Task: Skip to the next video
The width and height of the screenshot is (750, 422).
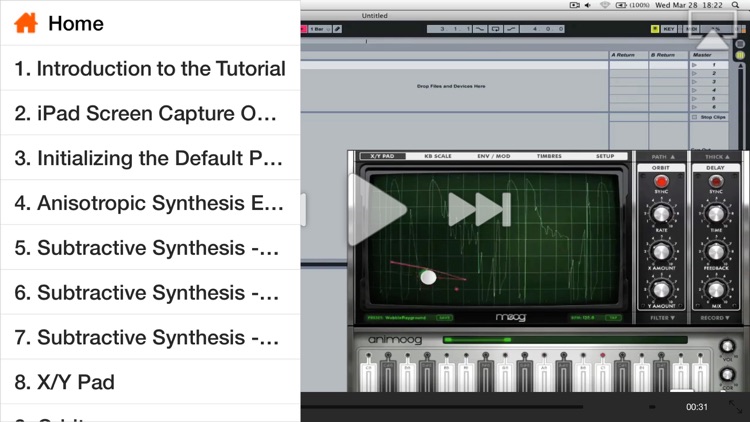Action: point(480,210)
